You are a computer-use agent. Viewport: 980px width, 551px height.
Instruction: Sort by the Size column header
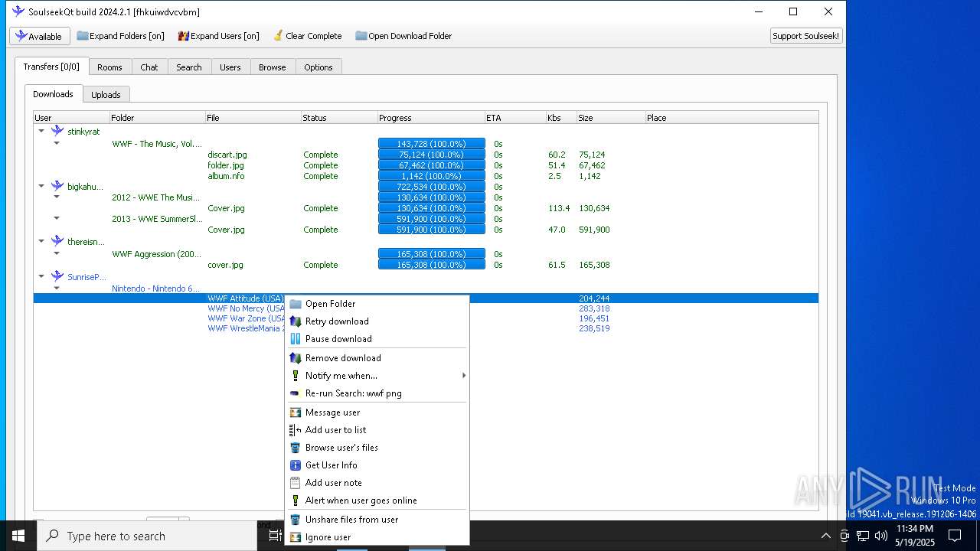pos(610,118)
